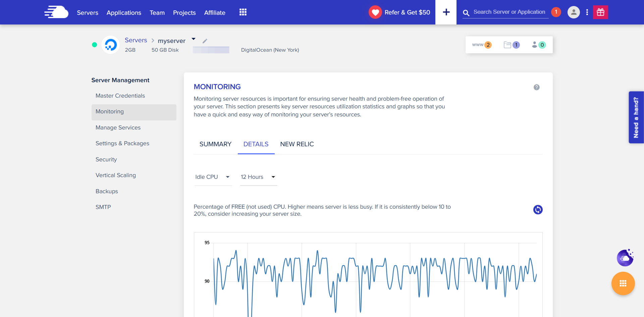Expand the myserver dropdown arrow
644x317 pixels.
(194, 39)
